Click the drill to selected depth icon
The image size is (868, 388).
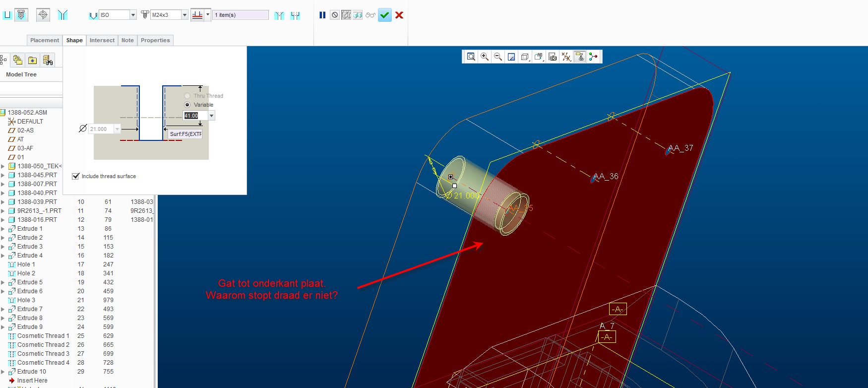coord(197,15)
